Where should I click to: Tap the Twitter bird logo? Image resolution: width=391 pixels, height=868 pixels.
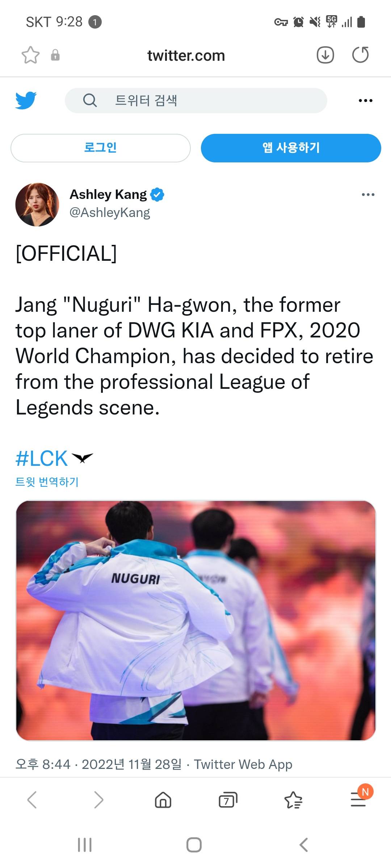coord(26,100)
